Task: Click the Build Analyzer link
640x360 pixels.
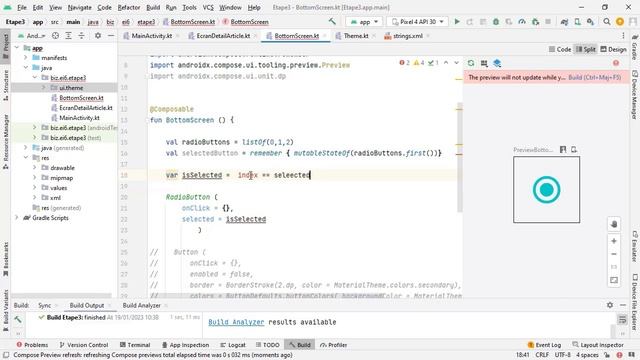Action: (x=236, y=322)
